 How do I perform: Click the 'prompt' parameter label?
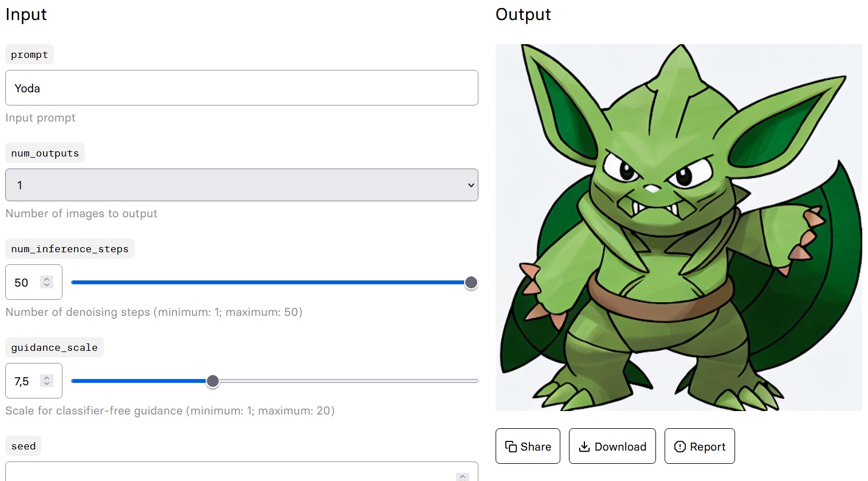click(29, 54)
